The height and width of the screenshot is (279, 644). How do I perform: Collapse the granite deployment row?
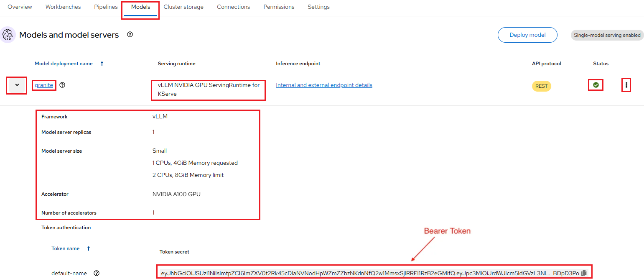[17, 85]
